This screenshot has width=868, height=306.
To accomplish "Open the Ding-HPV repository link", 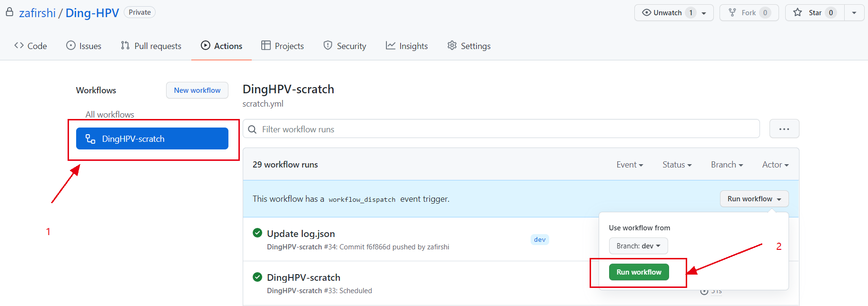I will pyautogui.click(x=92, y=13).
